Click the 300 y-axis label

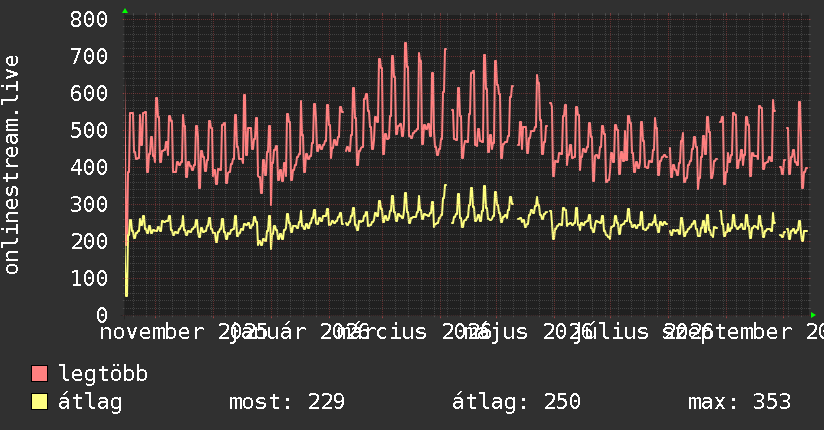[x=89, y=204]
